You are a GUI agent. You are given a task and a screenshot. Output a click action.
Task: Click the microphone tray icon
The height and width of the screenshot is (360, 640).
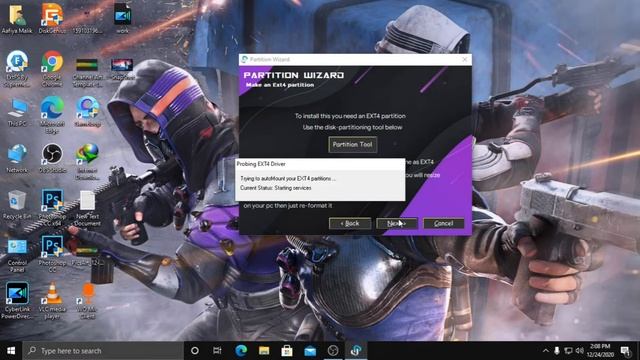tap(557, 351)
